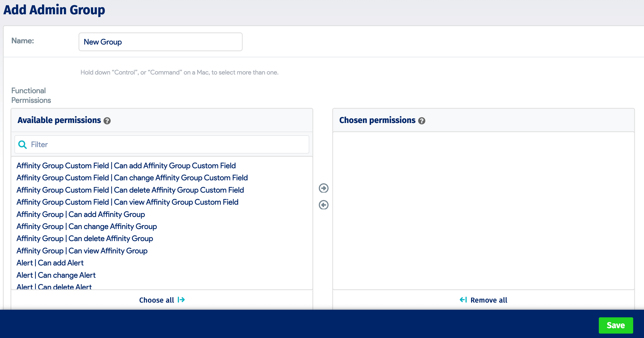Select Can delete Affinity Group Custom Field

(130, 190)
